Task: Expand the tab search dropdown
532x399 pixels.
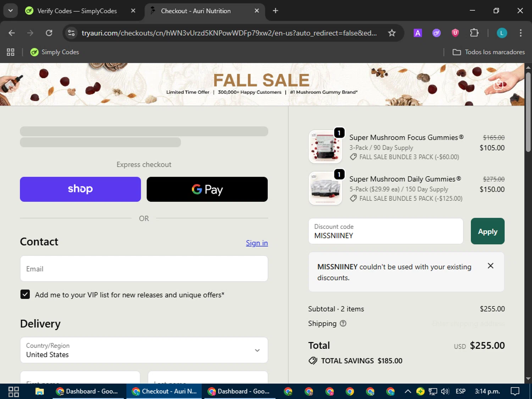Action: tap(10, 11)
